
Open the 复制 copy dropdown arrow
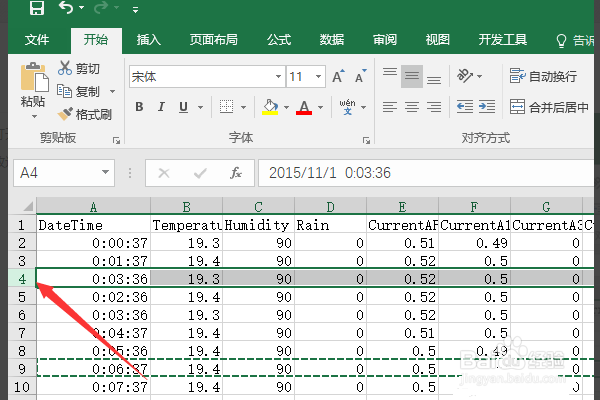coord(112,91)
